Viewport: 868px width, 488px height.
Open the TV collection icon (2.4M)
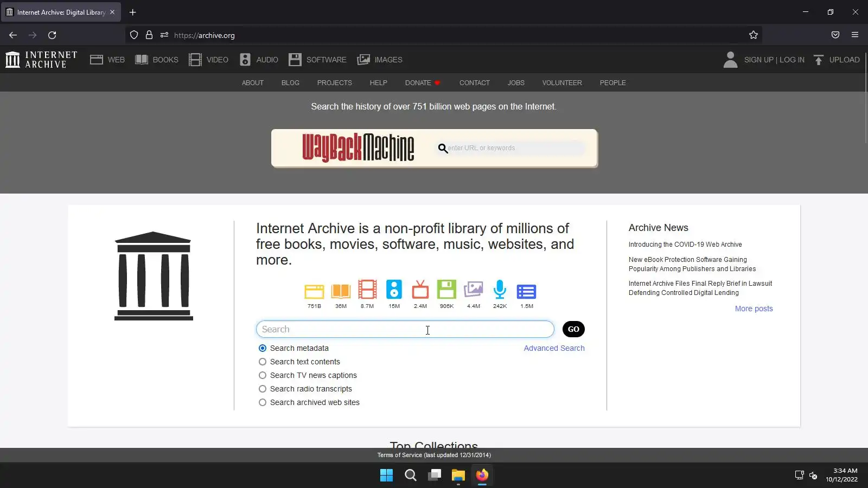(420, 290)
